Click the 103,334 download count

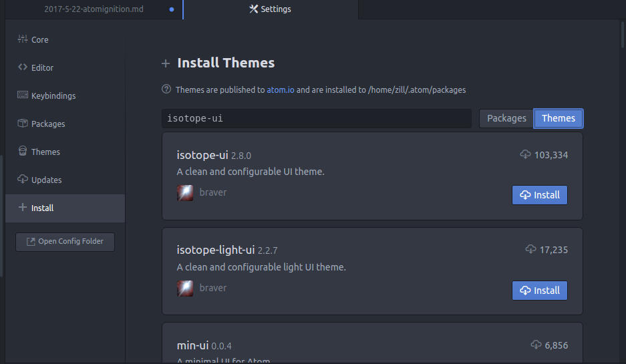tap(551, 155)
